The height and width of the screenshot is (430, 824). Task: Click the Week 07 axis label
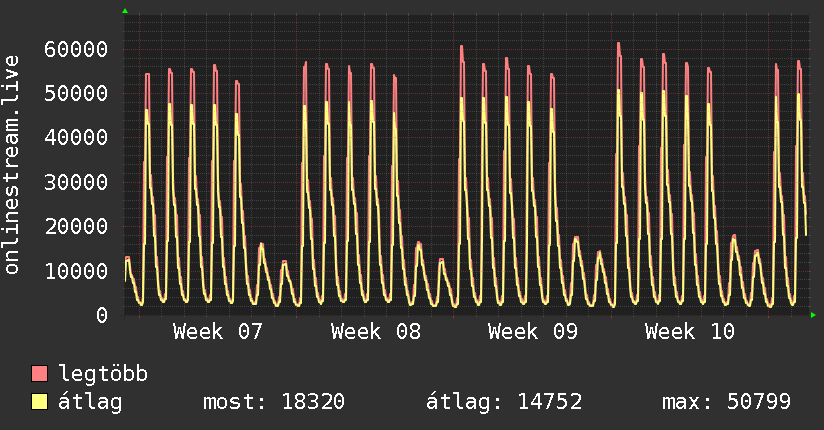218,332
